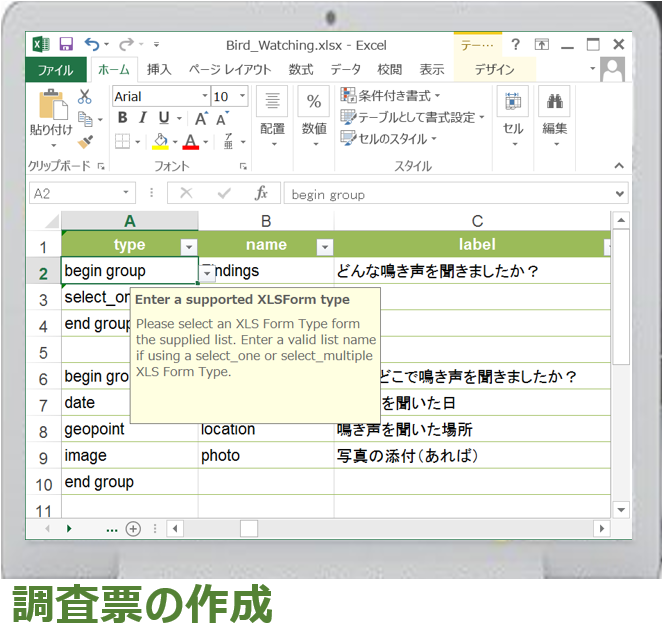Select the cell containing photo
662x630 pixels.
(x=266, y=455)
